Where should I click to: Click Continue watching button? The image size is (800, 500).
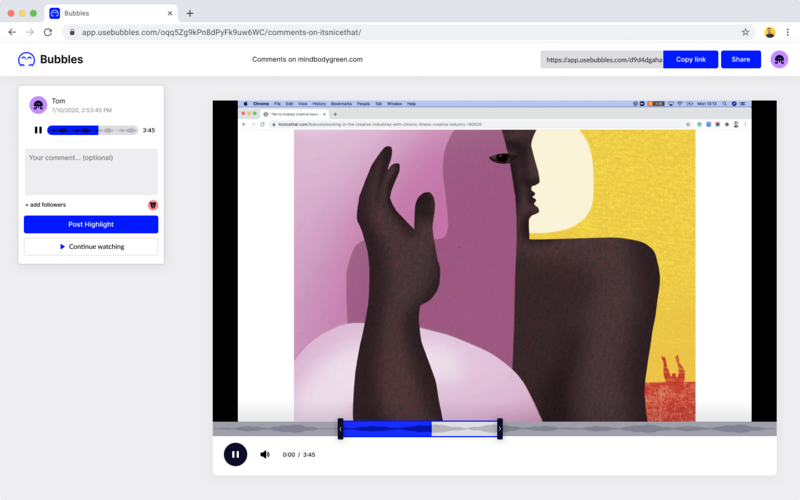91,246
